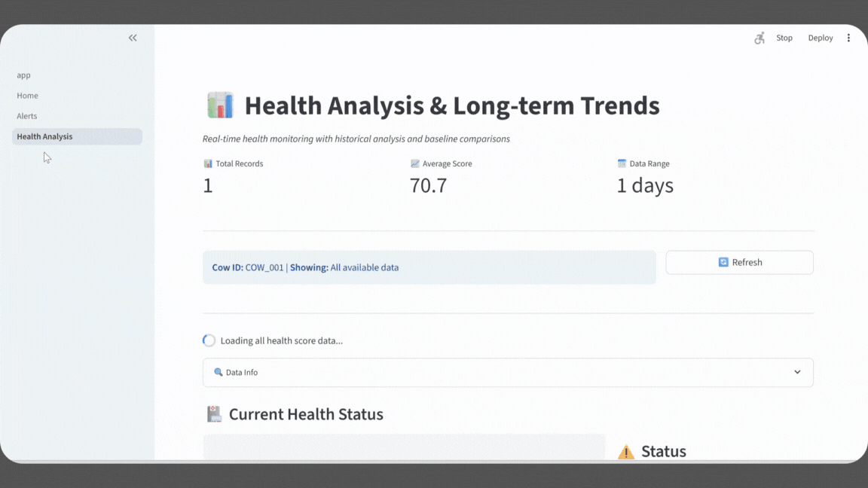The height and width of the screenshot is (488, 868).
Task: Click the calendar icon beside Data Range
Action: point(621,163)
